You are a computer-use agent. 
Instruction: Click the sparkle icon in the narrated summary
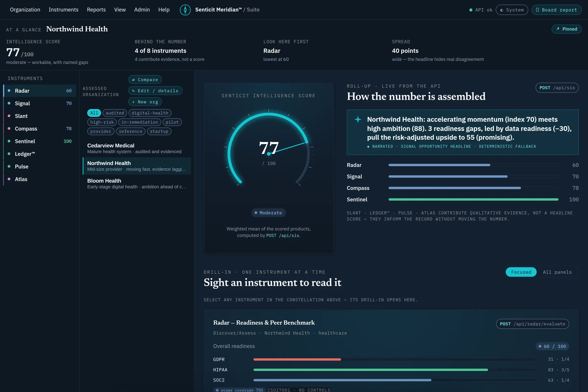pos(358,119)
